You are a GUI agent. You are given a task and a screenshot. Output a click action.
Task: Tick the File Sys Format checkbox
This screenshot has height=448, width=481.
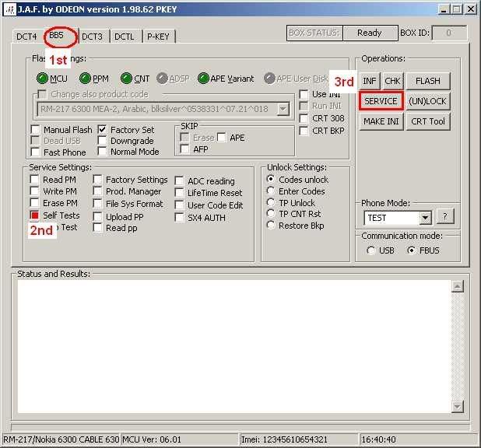click(x=97, y=204)
